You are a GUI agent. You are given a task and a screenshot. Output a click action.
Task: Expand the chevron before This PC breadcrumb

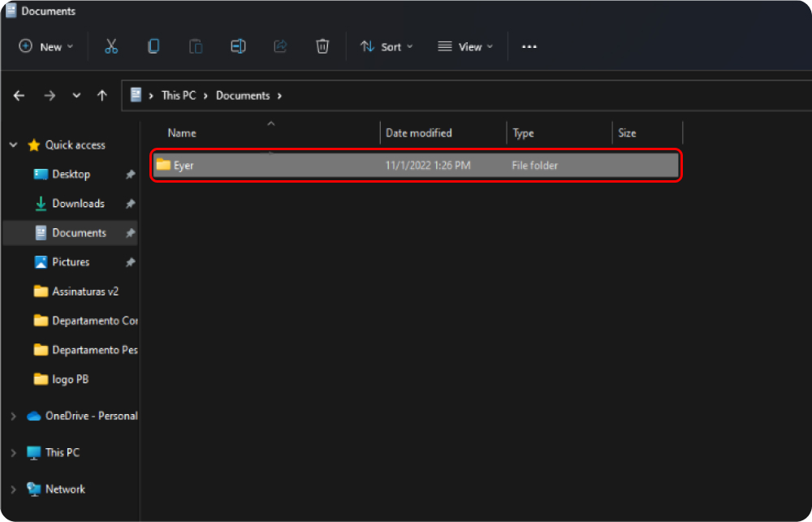pyautogui.click(x=151, y=95)
